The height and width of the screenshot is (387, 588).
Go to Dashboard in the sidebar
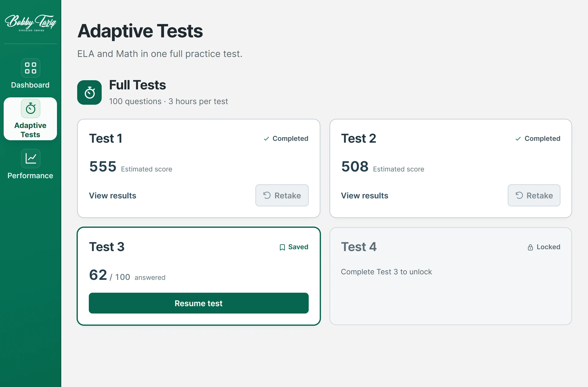tap(30, 85)
